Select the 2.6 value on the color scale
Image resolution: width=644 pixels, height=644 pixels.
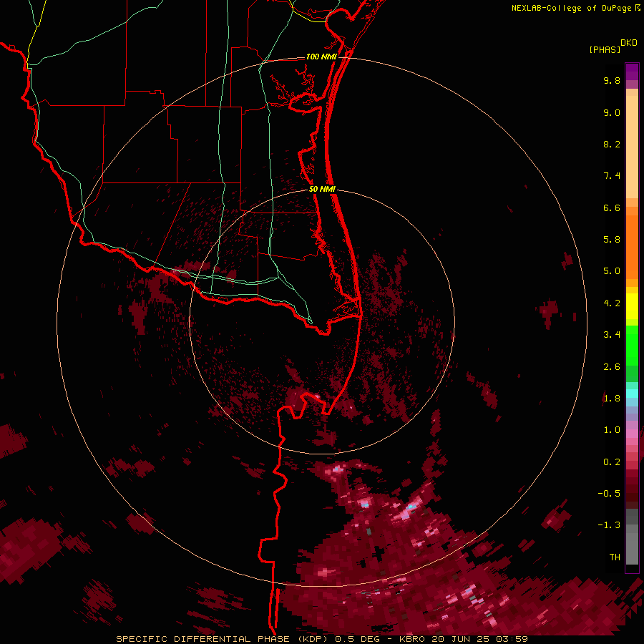(612, 367)
